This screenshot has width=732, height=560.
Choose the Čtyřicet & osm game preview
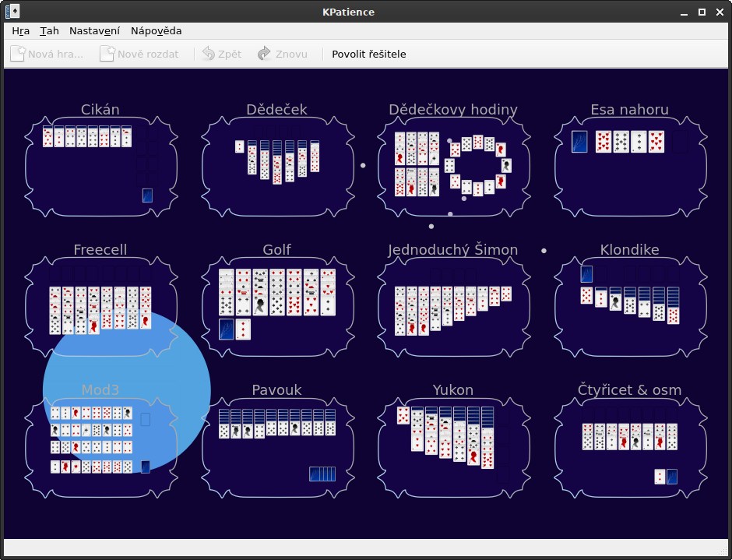(630, 447)
